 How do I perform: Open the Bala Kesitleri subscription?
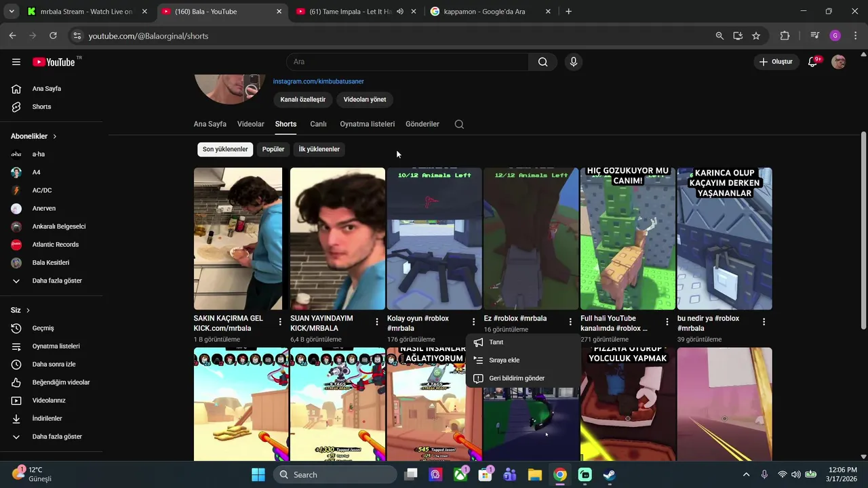(x=52, y=262)
